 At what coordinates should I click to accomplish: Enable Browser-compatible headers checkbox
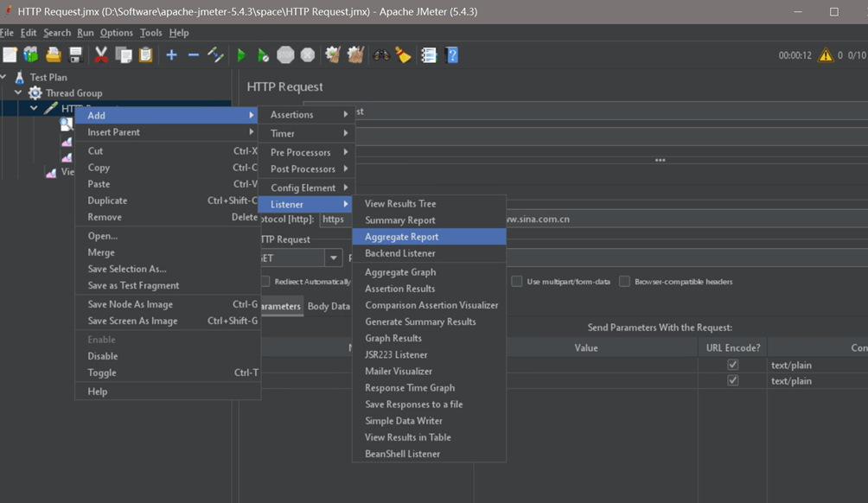pyautogui.click(x=624, y=282)
